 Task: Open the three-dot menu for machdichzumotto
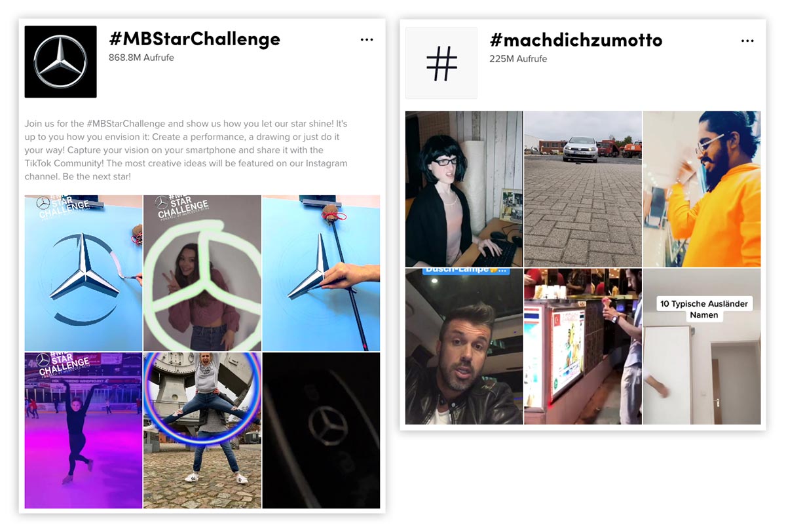click(x=747, y=41)
